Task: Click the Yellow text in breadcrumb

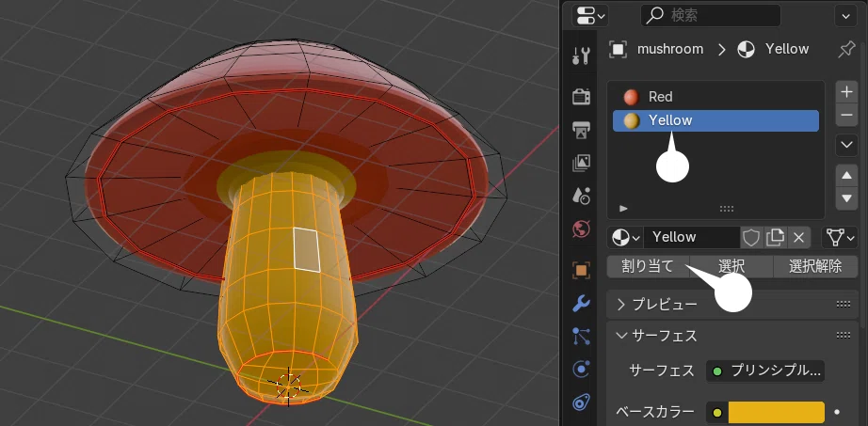Action: point(787,49)
